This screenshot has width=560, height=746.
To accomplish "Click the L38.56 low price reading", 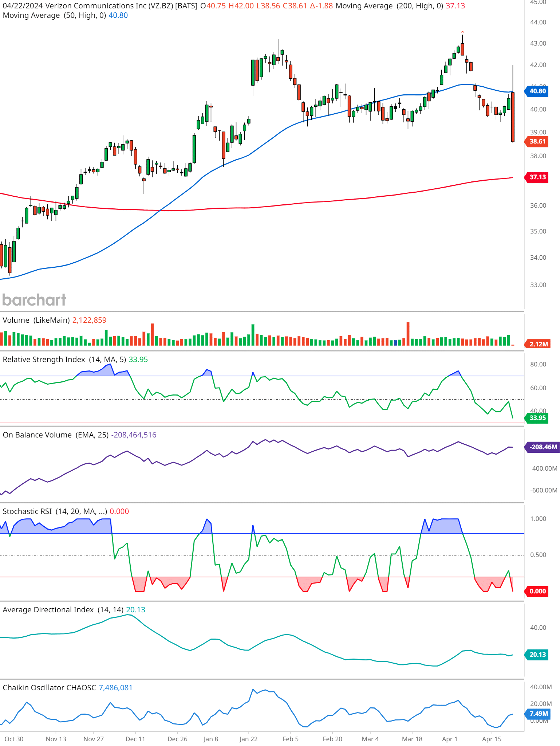I will (269, 6).
